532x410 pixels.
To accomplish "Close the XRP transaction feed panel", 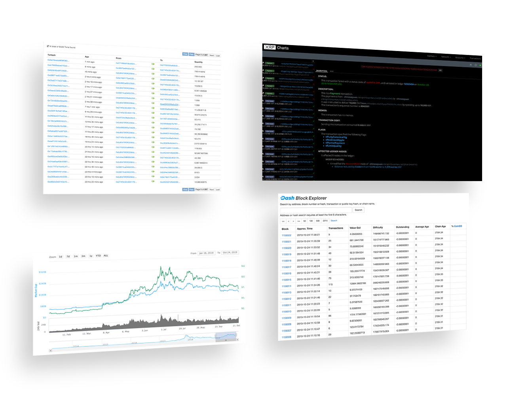I will click(313, 61).
